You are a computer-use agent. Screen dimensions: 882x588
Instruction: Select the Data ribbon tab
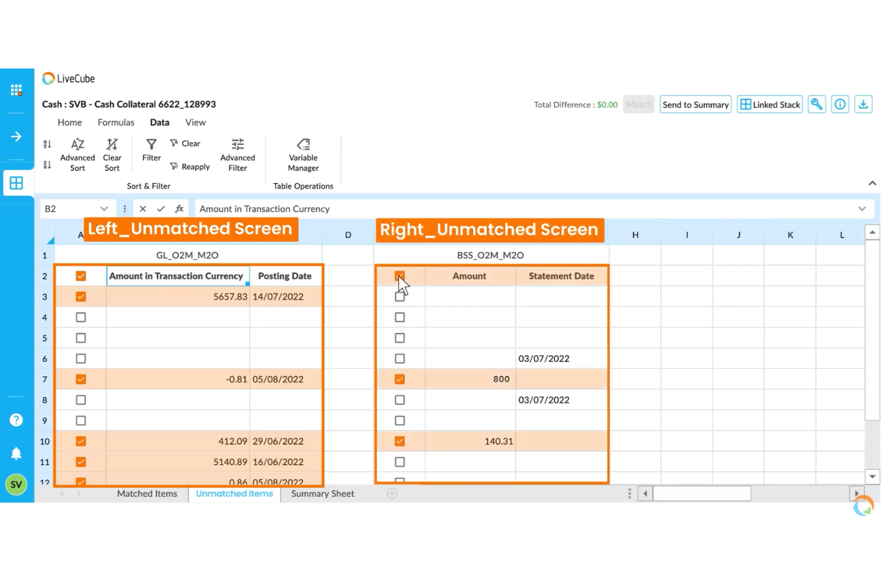(x=160, y=122)
